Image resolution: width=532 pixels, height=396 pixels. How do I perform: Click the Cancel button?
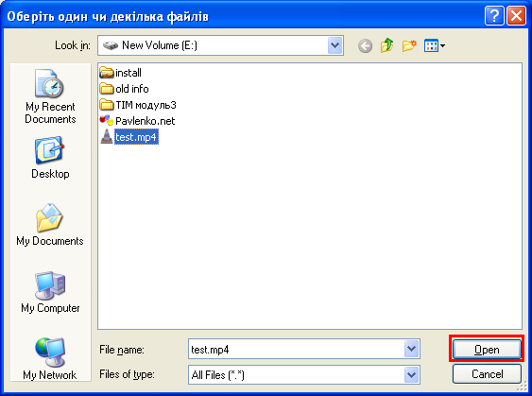point(487,374)
